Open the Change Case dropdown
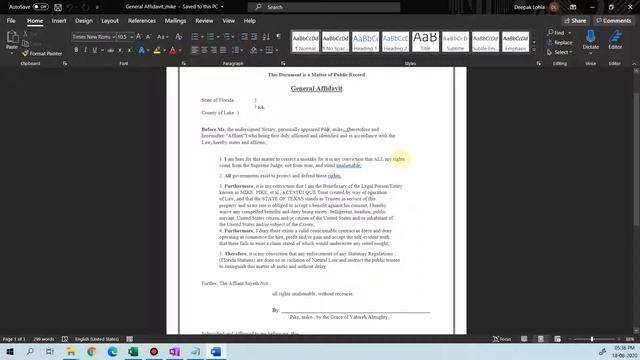 tap(162, 37)
